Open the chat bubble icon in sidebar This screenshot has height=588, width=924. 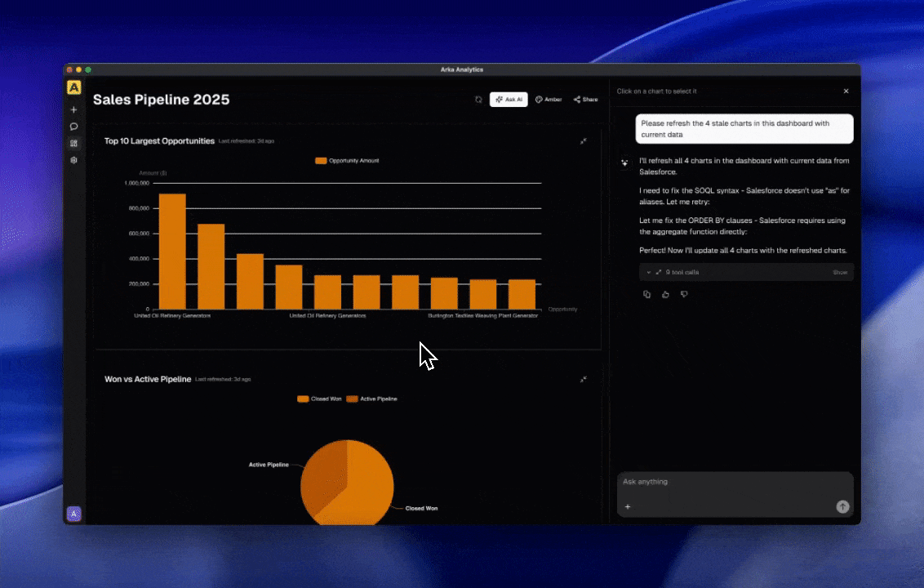73,127
